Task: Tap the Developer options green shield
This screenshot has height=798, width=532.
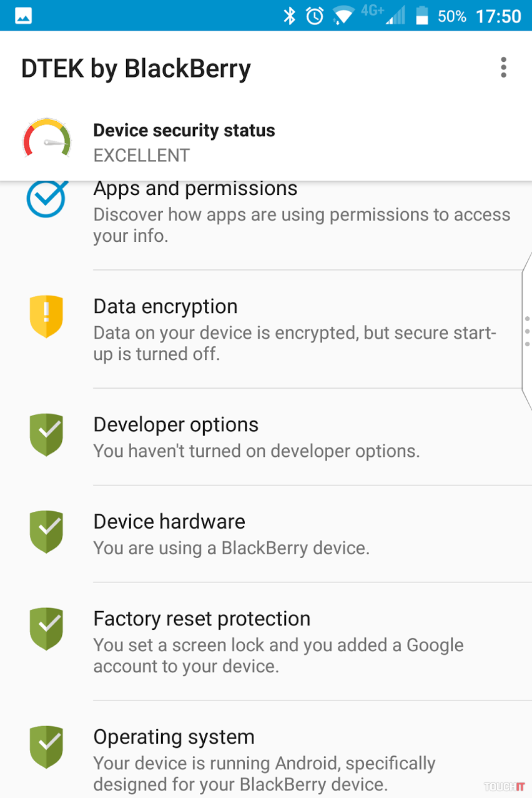Action: 47,434
